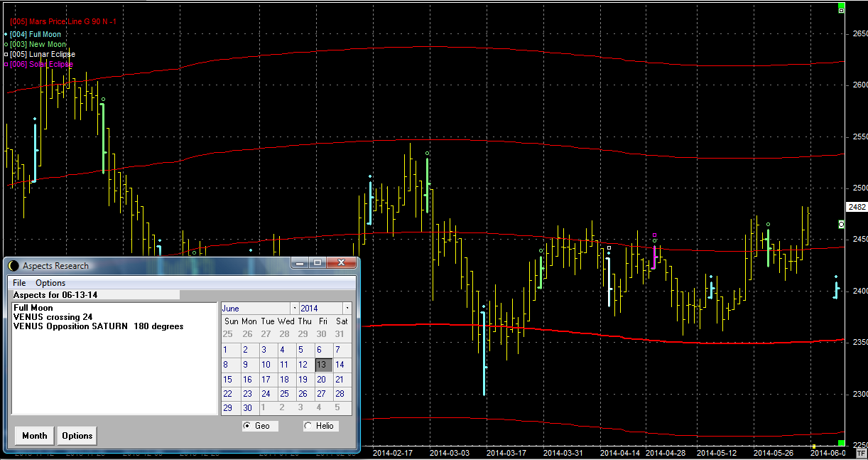Image resolution: width=868 pixels, height=460 pixels.
Task: Click the yellow marker on the bottom time axis
Action: pos(813,446)
